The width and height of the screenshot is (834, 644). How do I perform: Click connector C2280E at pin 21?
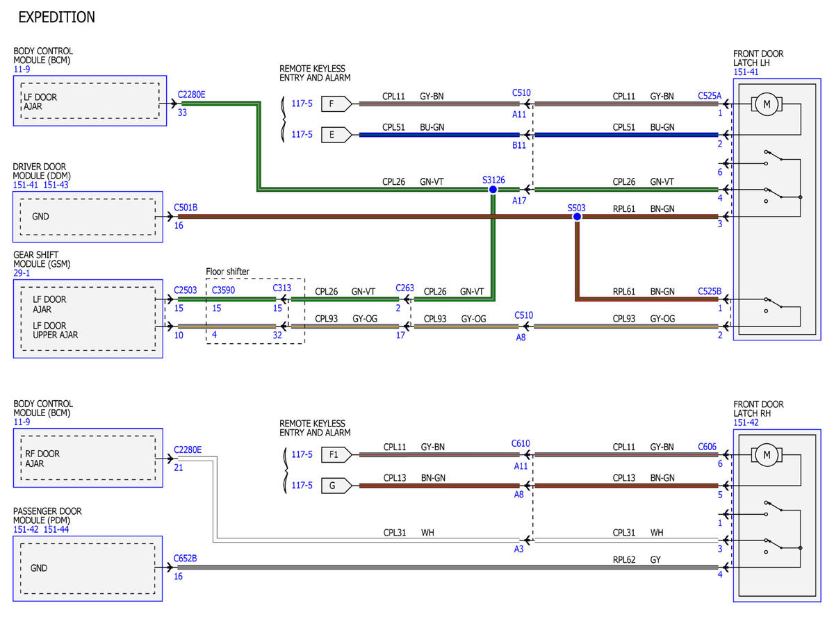pos(188,449)
